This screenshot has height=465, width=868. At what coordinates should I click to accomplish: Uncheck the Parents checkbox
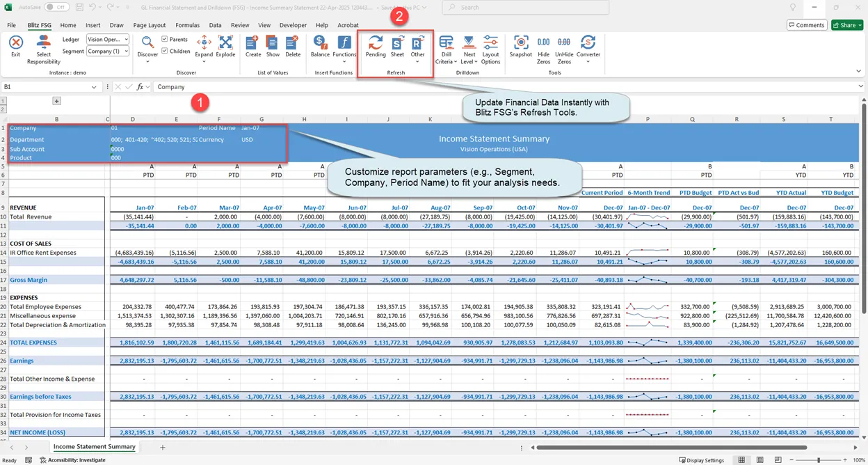pos(165,40)
